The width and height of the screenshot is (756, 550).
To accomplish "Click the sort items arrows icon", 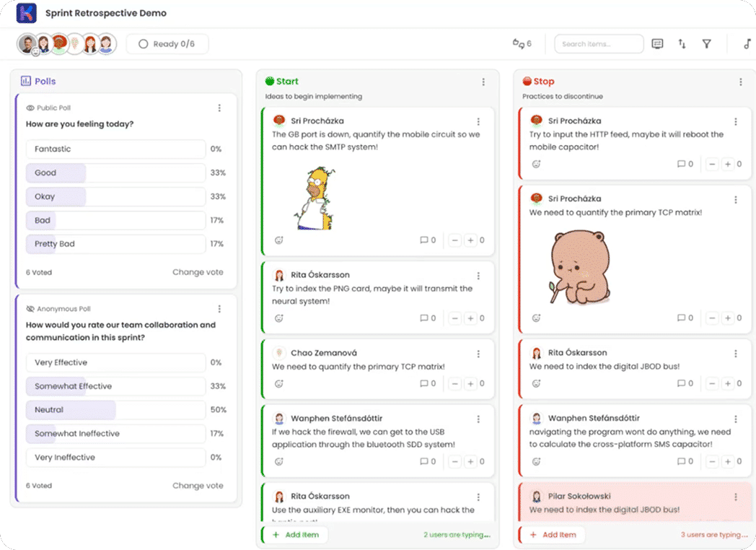I will (682, 44).
